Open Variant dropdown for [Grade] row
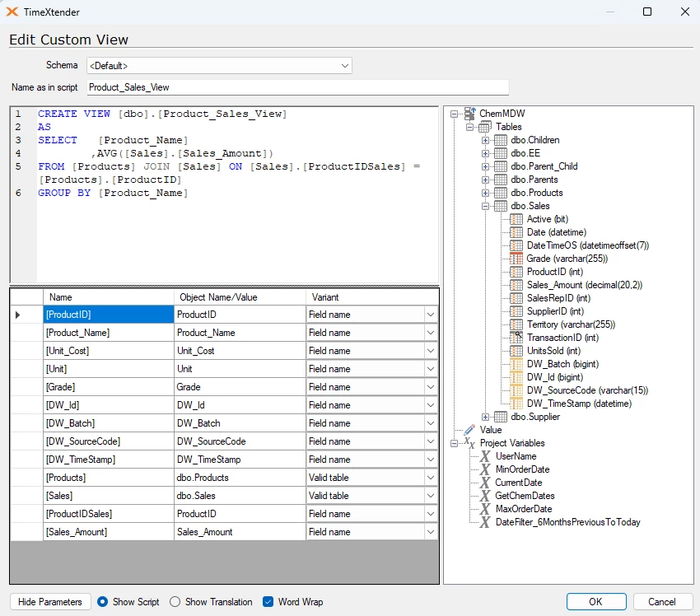700x616 pixels. coord(431,387)
